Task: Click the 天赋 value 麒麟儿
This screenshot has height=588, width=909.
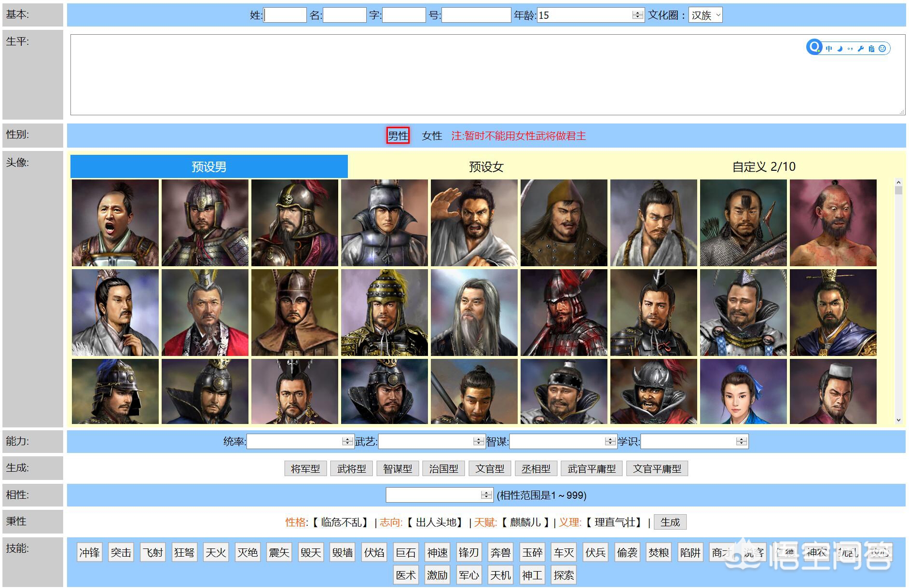Action: coord(525,522)
